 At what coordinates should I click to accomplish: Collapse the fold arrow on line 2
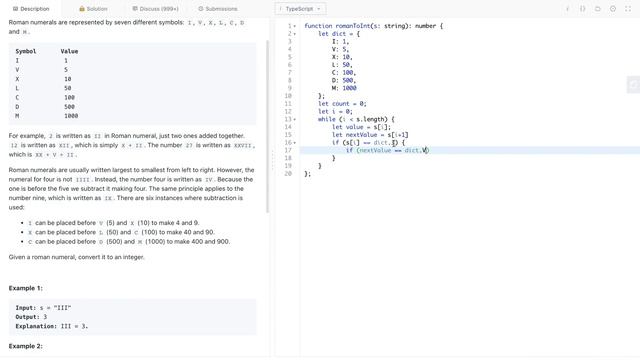(x=295, y=34)
